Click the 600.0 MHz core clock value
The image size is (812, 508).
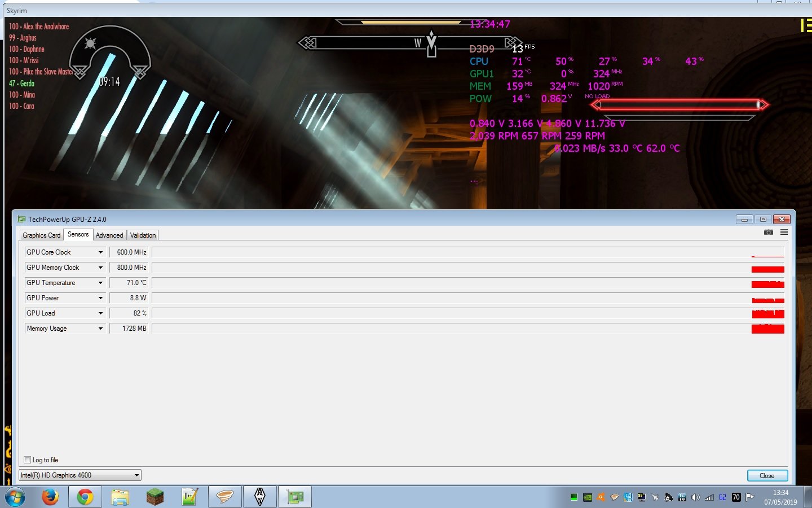coord(129,252)
